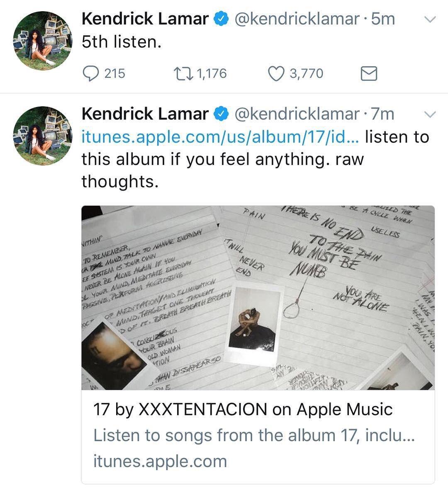Click the verified badge on first tweet
Viewport: 448px width, 493px height.
(221, 19)
